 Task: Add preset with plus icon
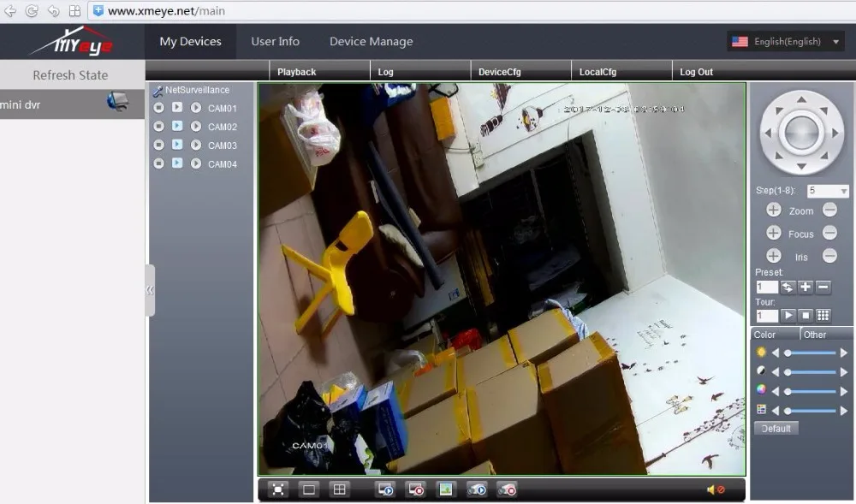click(x=805, y=287)
